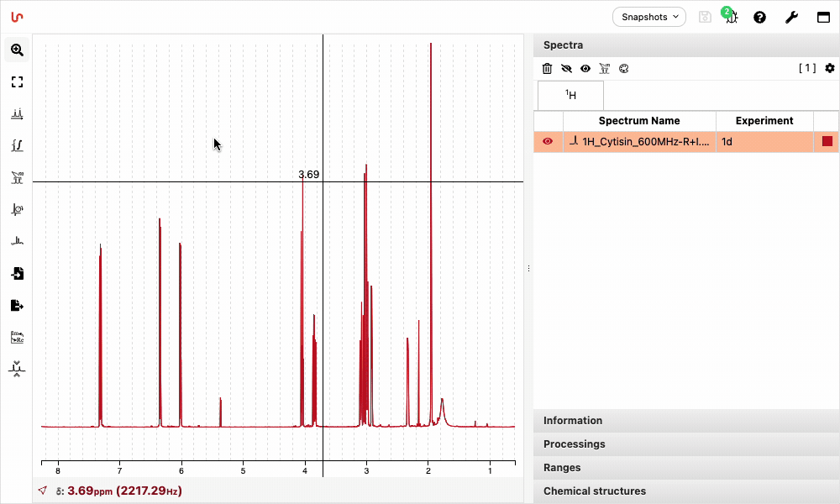The width and height of the screenshot is (840, 504).
Task: Expand the Ranges panel
Action: (561, 468)
